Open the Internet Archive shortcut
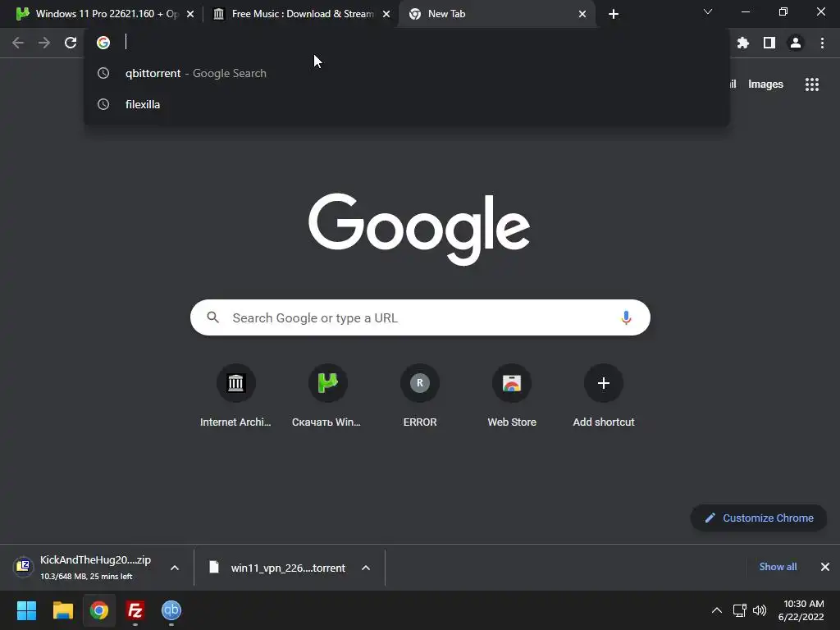The width and height of the screenshot is (840, 630). pyautogui.click(x=235, y=396)
